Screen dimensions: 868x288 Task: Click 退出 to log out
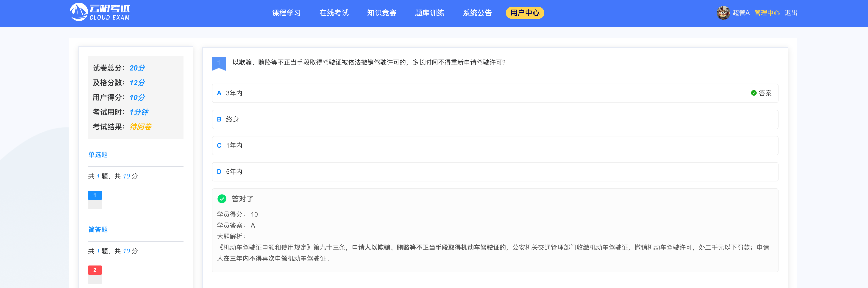tap(791, 13)
